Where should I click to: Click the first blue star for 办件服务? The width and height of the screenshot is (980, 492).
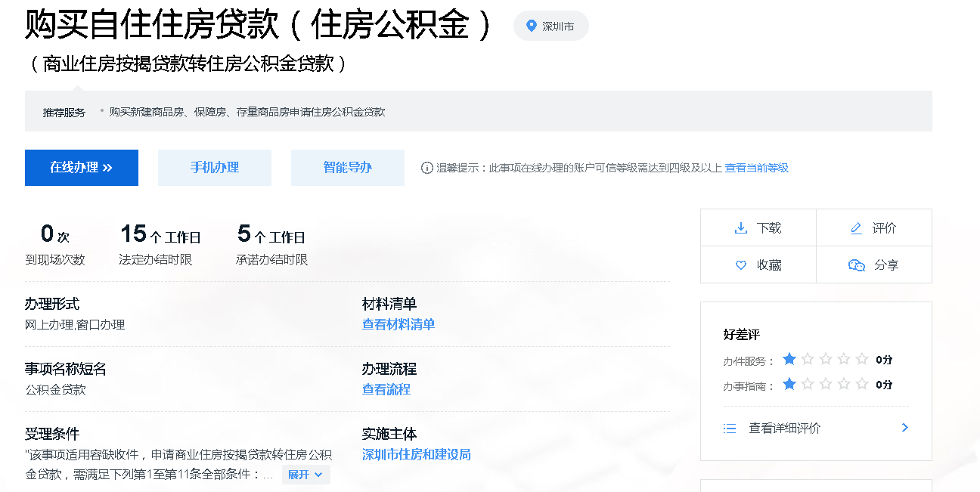[789, 360]
